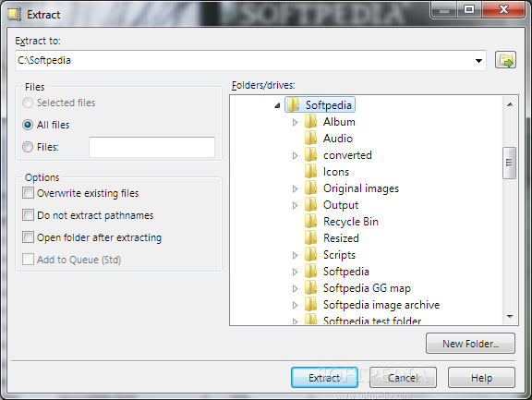Viewport: 532px width, 400px height.
Task: Select the 'All files' radio button
Action: pyautogui.click(x=28, y=125)
